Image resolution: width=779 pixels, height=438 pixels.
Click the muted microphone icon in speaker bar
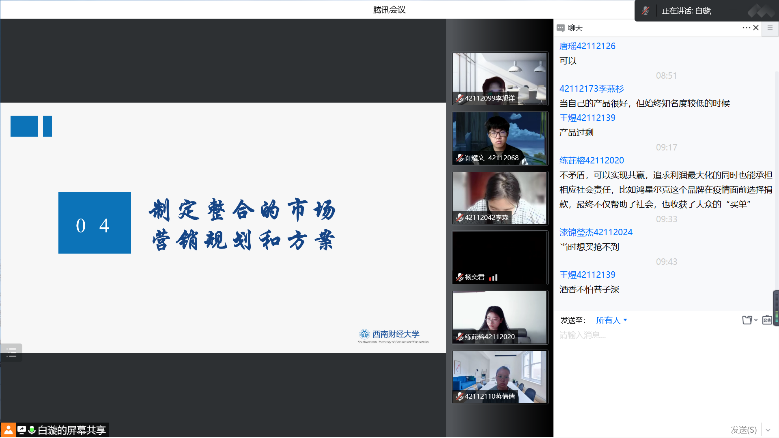point(646,10)
